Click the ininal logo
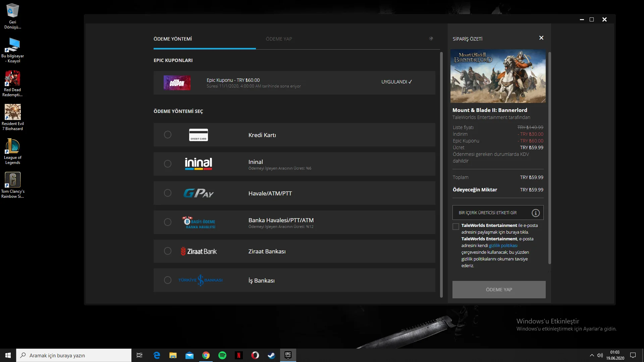 click(198, 164)
